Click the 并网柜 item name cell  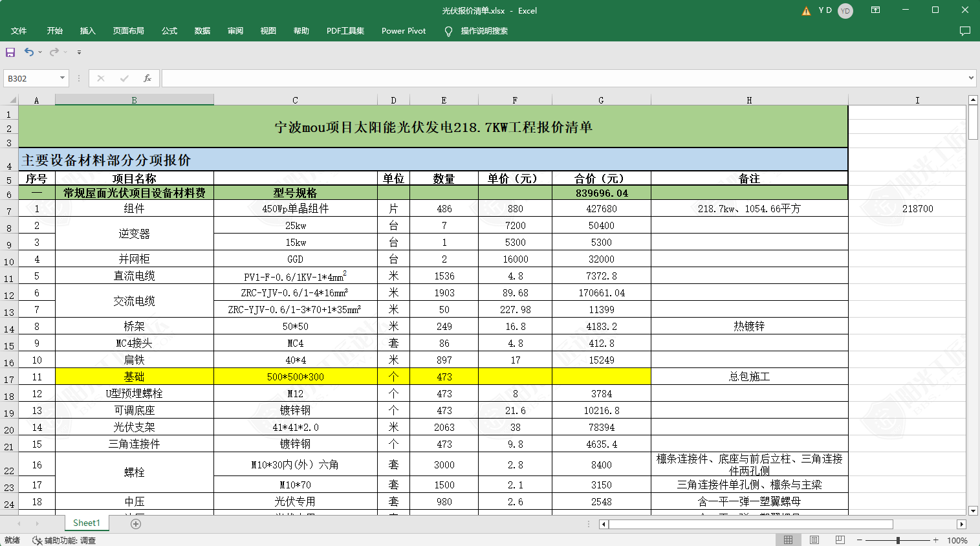tap(135, 259)
